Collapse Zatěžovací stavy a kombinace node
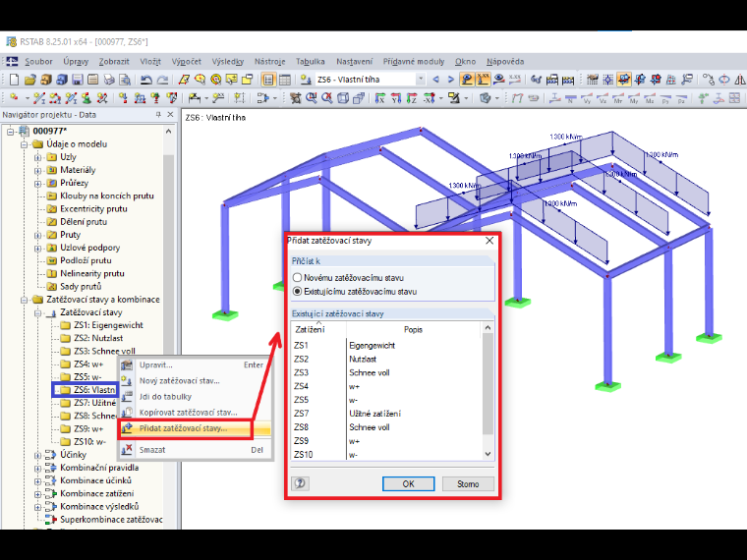The width and height of the screenshot is (747, 560). click(x=24, y=300)
